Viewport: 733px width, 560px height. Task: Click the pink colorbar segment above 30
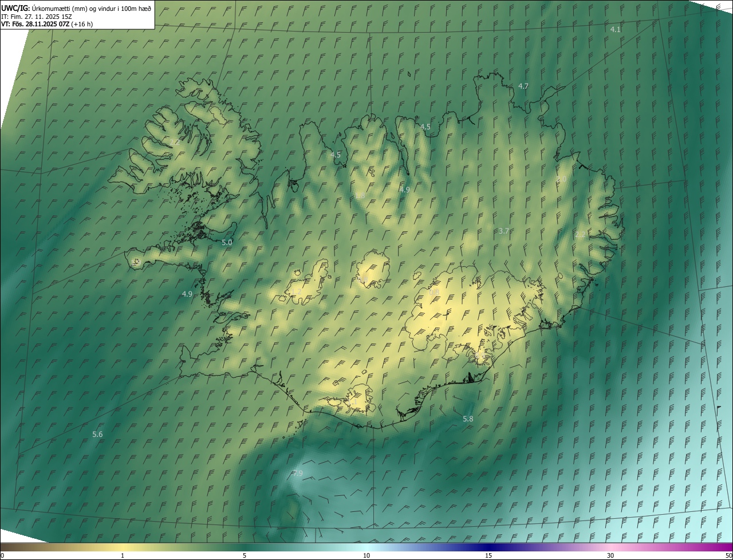pos(610,546)
